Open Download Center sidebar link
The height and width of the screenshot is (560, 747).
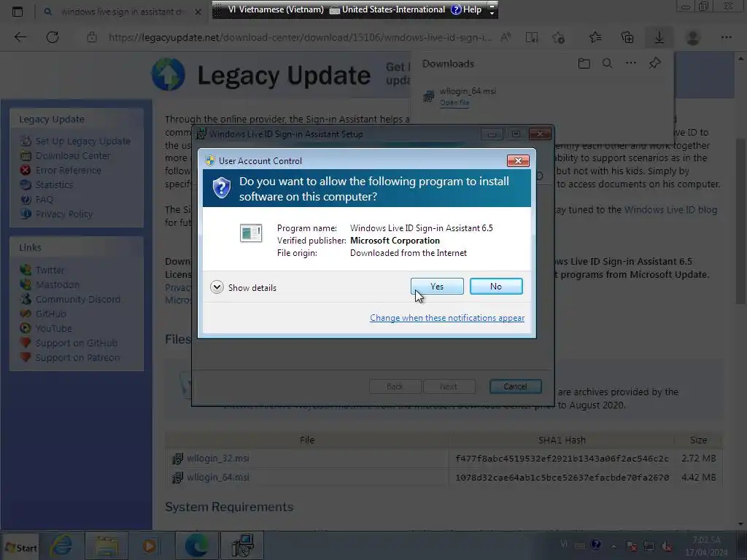pyautogui.click(x=73, y=156)
